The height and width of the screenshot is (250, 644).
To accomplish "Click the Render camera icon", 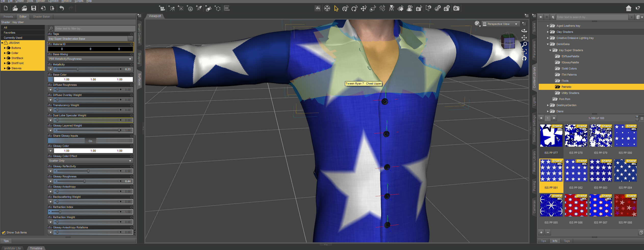I will click(x=456, y=9).
